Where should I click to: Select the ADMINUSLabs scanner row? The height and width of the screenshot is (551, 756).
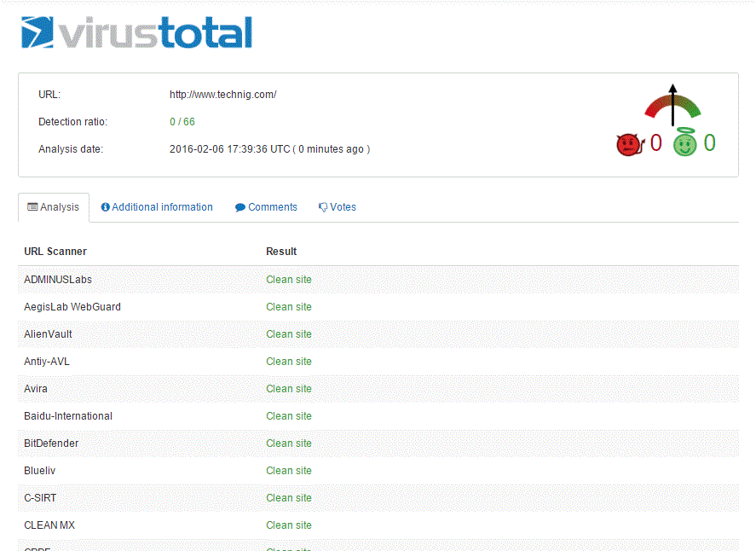[378, 280]
